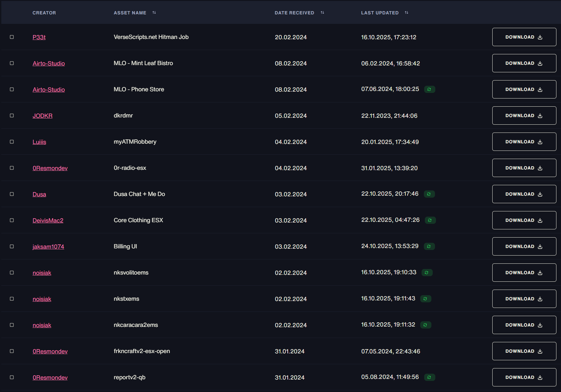Select the 0r-radio-esx checkbox

(12, 168)
